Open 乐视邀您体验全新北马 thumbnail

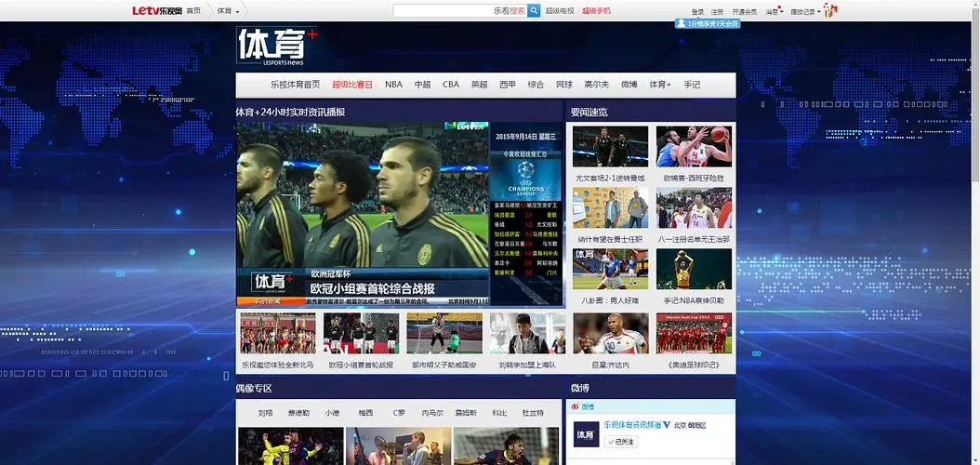click(277, 334)
